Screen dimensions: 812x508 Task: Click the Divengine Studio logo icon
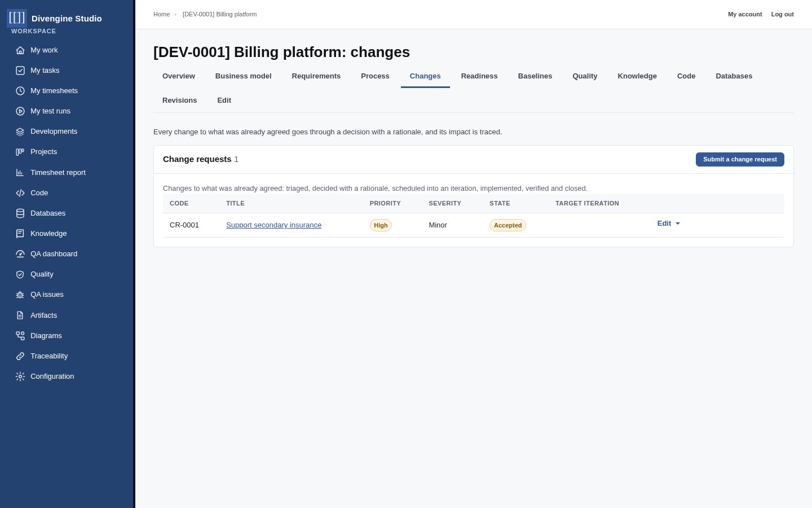pos(17,18)
